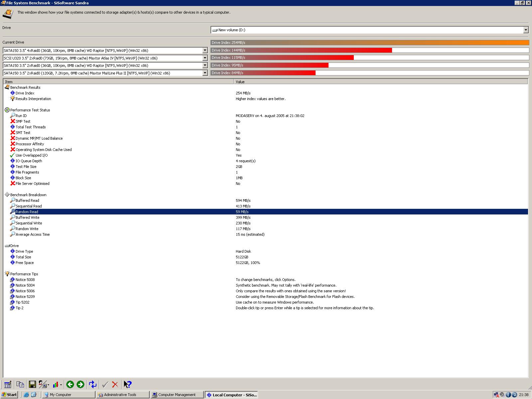Select Operating System Disk Cache Used row
This screenshot has height=399, width=532.
point(266,150)
